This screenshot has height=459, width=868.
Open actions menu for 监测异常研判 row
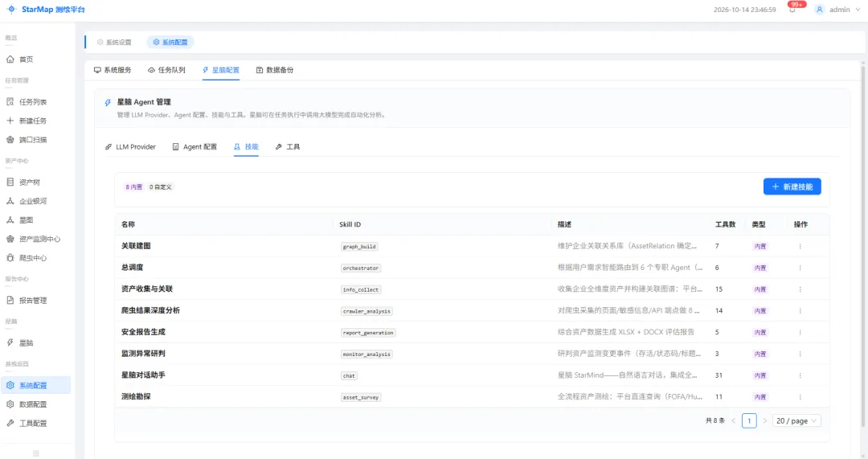[800, 354]
